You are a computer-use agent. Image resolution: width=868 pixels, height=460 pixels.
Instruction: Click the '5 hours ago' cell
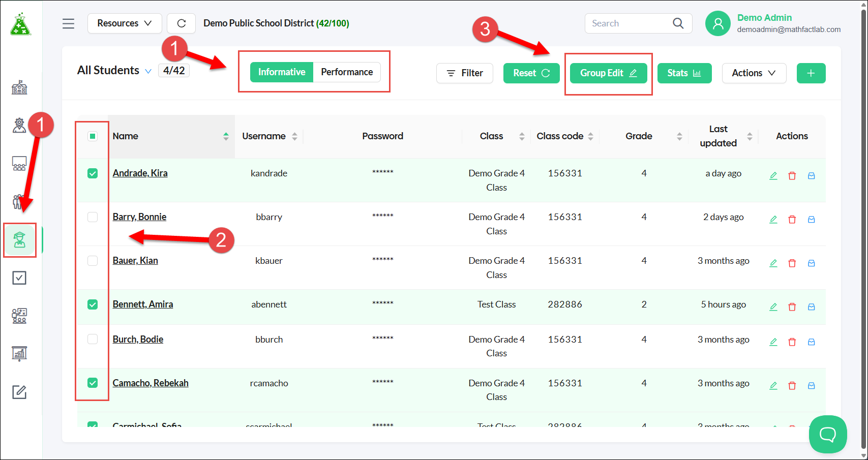tap(724, 304)
